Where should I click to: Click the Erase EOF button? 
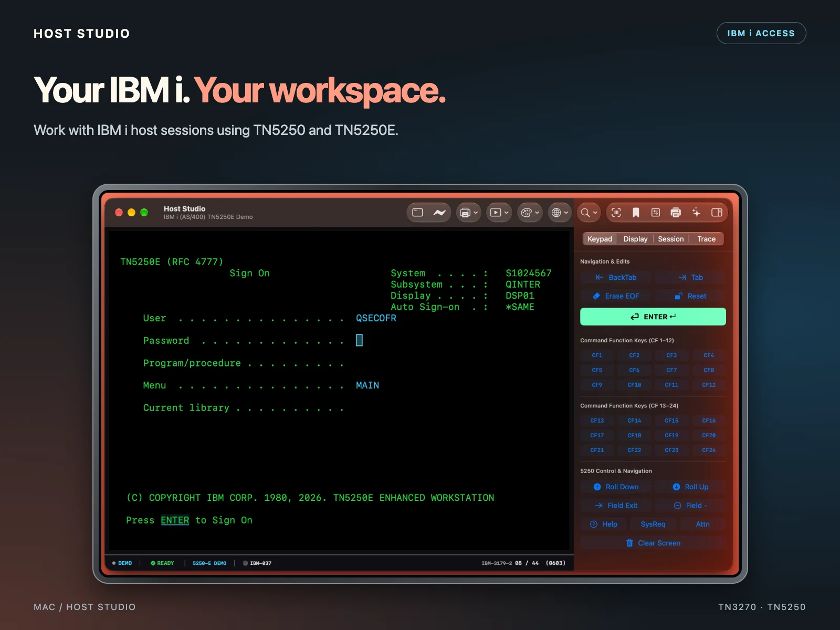click(x=616, y=296)
